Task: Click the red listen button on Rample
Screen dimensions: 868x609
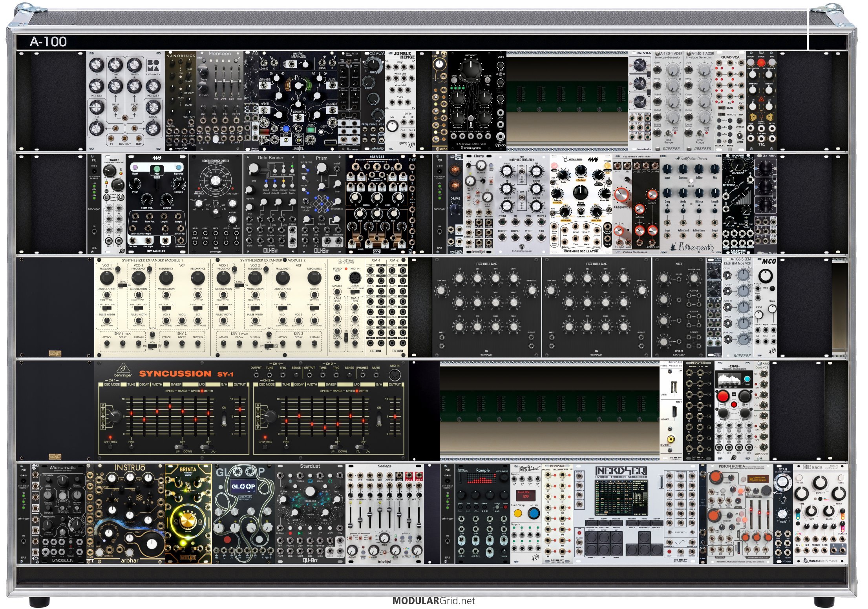Action: coord(505,507)
